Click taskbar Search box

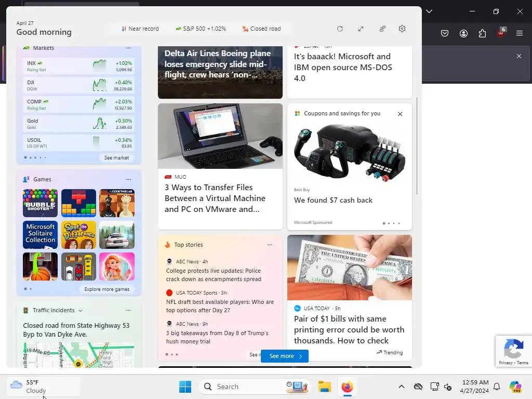coord(255,387)
